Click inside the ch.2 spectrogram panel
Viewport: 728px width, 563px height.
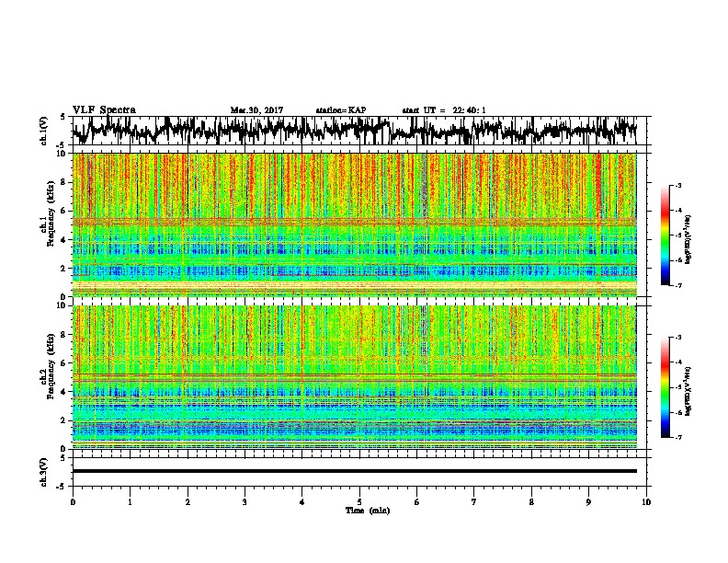pyautogui.click(x=354, y=377)
